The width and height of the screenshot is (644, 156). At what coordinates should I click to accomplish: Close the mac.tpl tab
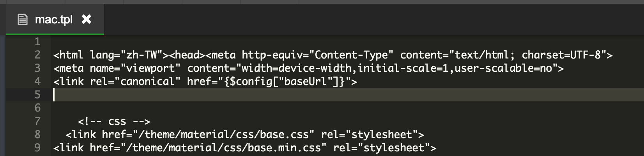(86, 19)
